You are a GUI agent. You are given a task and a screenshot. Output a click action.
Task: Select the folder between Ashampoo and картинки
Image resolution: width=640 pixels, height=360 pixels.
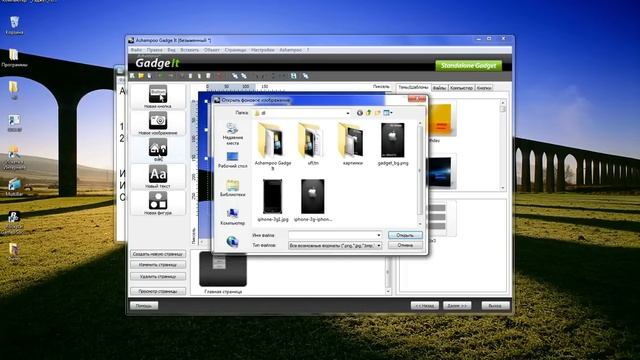[313, 144]
